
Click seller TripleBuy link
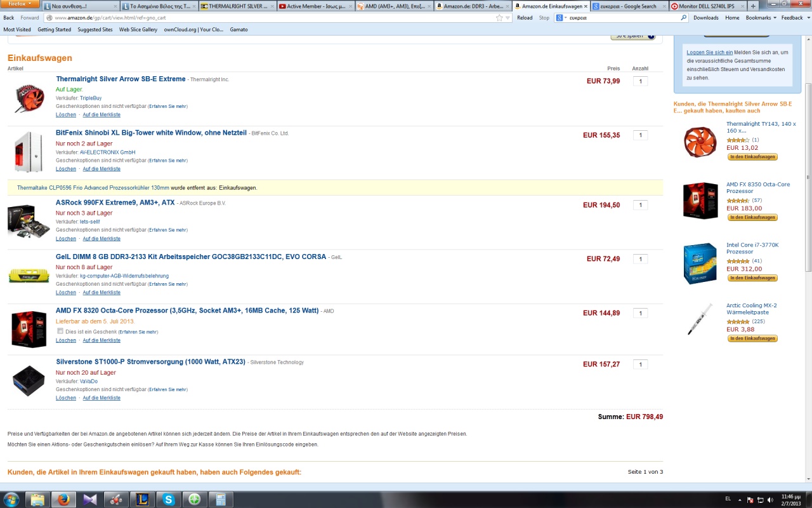coord(91,98)
